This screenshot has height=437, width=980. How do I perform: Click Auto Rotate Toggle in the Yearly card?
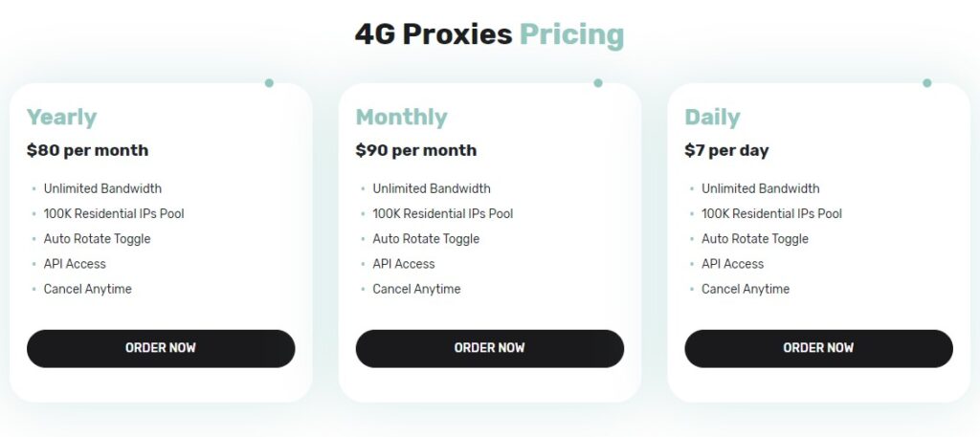97,239
